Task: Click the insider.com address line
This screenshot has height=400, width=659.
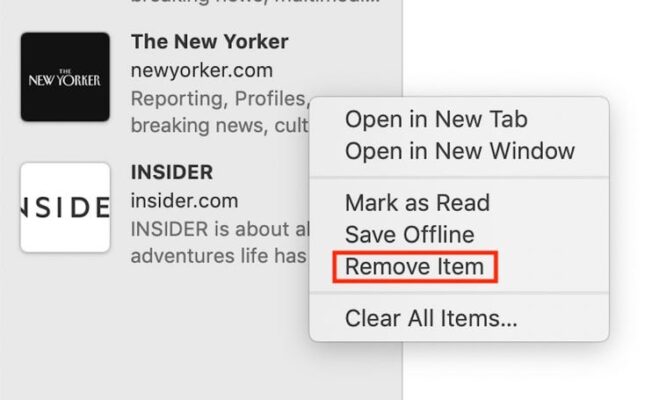Action: 185,201
